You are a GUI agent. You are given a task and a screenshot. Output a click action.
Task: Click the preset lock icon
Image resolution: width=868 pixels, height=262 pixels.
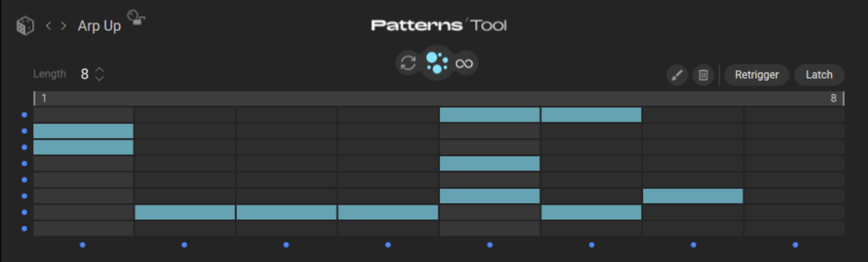click(x=135, y=17)
